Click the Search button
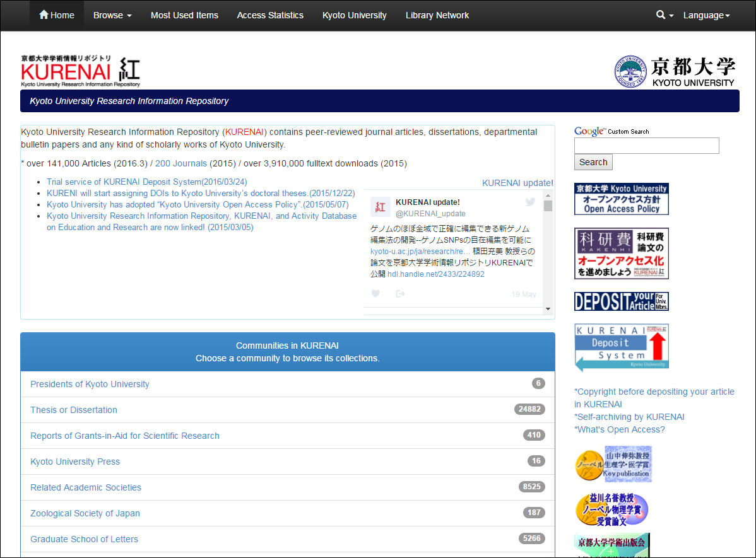Image resolution: width=756 pixels, height=558 pixels. click(593, 162)
